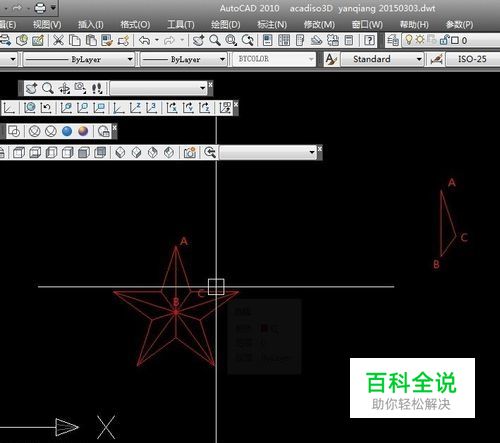Open the 插入(I) menu
The height and width of the screenshot is (443, 500).
[x=91, y=24]
